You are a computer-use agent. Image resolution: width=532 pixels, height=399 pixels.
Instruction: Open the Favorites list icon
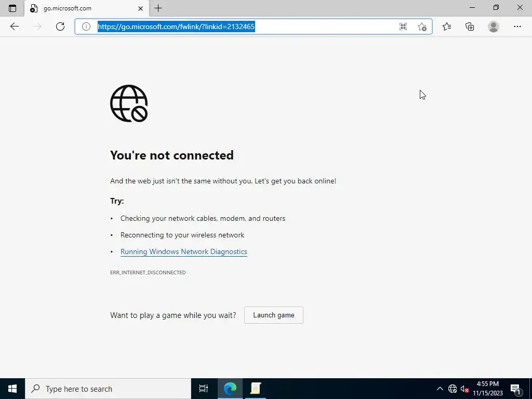point(447,26)
